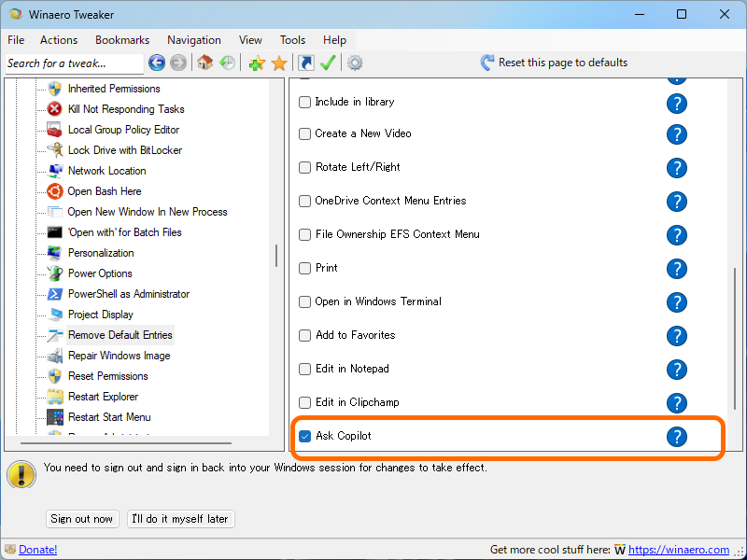Click help icon for Include in library
This screenshot has width=747, height=560.
[676, 104]
